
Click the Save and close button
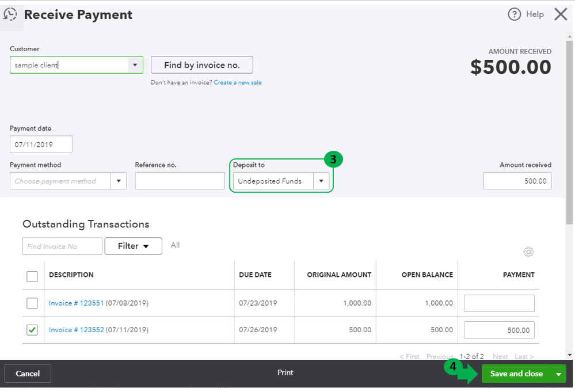[x=516, y=374]
